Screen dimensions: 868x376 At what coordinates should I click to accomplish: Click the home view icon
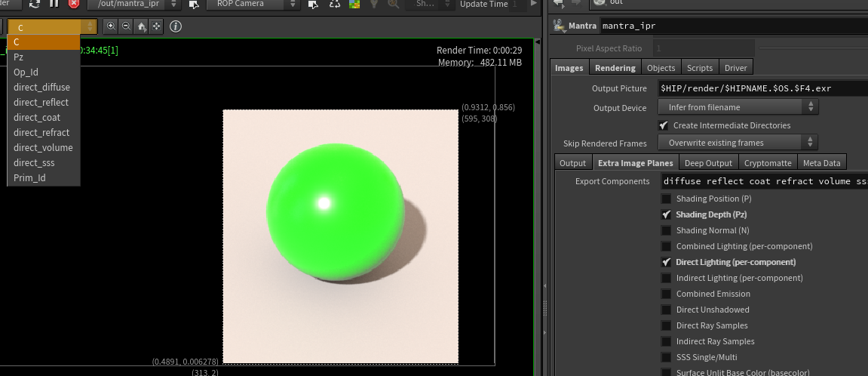click(141, 26)
